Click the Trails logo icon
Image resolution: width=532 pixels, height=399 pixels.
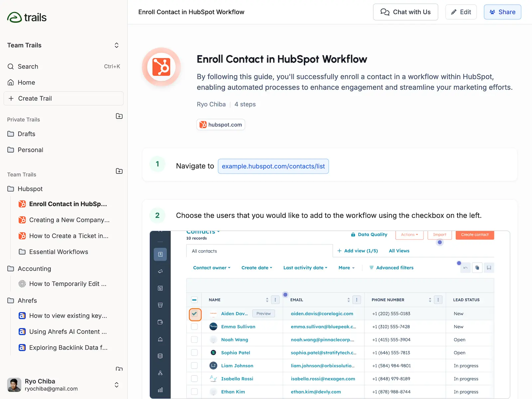[x=14, y=17]
